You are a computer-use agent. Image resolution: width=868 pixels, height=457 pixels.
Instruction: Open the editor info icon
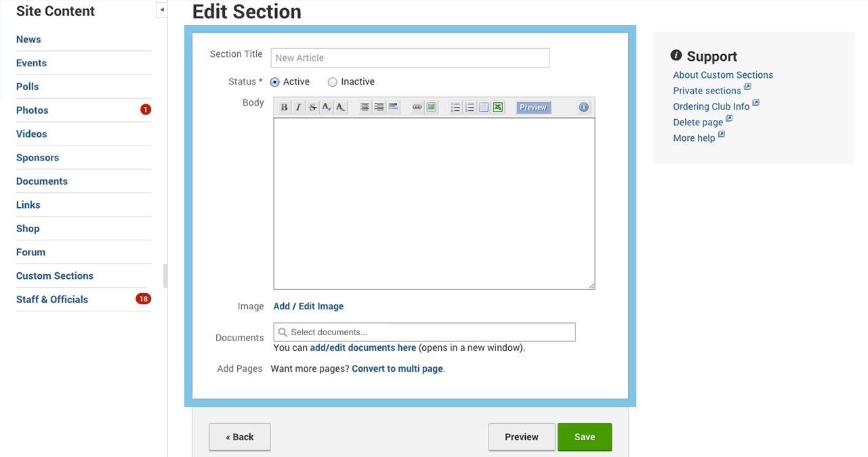point(584,108)
